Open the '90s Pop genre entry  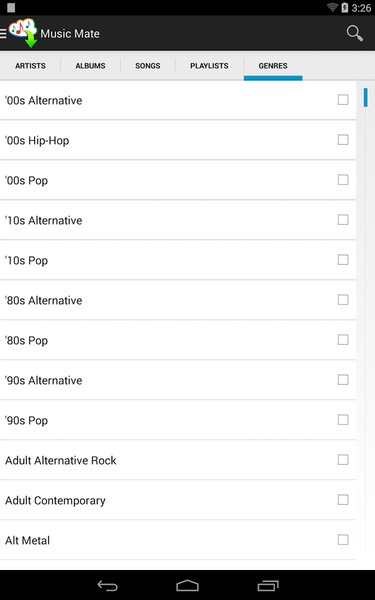pyautogui.click(x=178, y=420)
